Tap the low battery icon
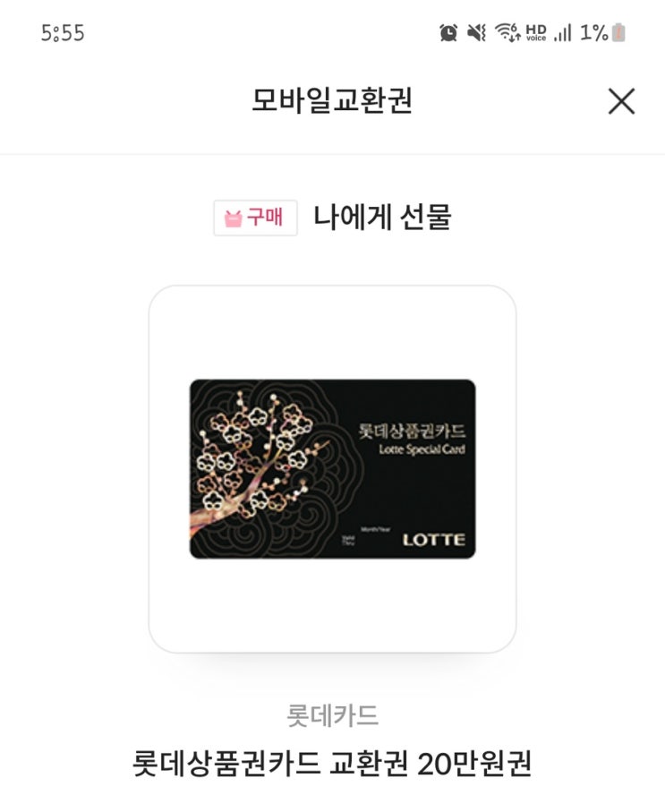 tap(618, 32)
